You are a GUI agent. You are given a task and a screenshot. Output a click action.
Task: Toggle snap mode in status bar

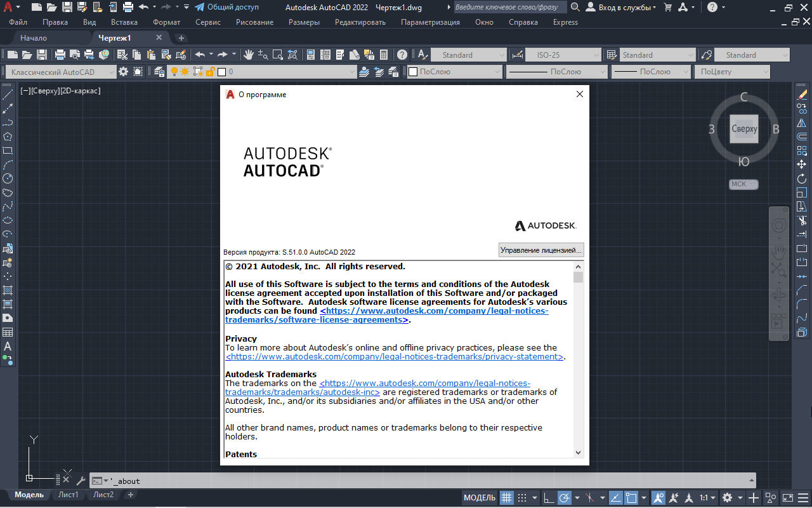(522, 498)
